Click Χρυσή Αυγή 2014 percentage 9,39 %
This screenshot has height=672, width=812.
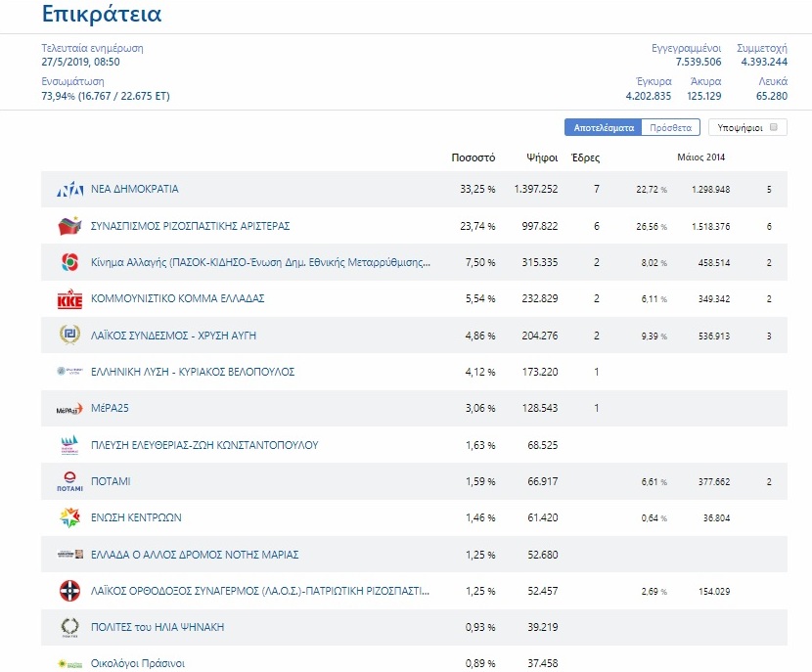pos(654,336)
